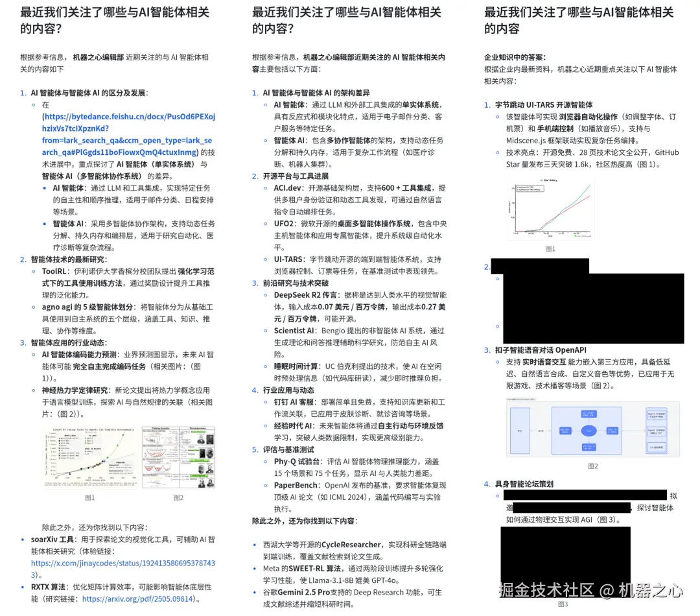Click bold text "soarXiv 工具"
The height and width of the screenshot is (616, 700).
(x=52, y=539)
